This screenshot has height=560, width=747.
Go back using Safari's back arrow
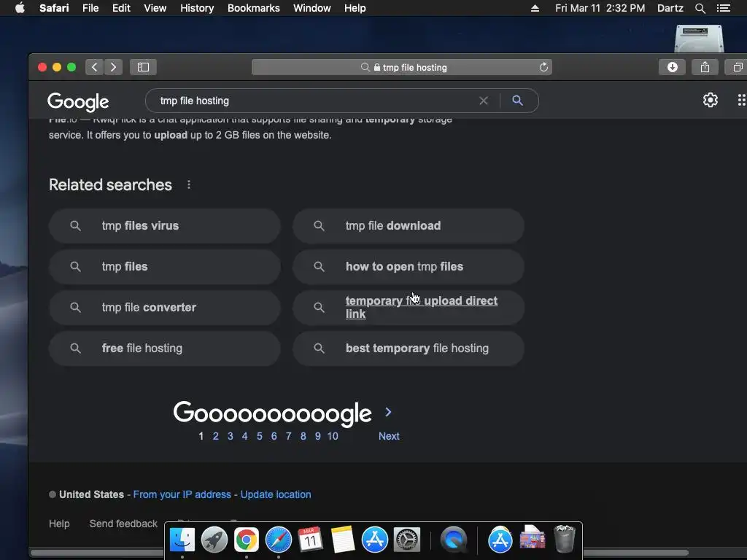(94, 67)
